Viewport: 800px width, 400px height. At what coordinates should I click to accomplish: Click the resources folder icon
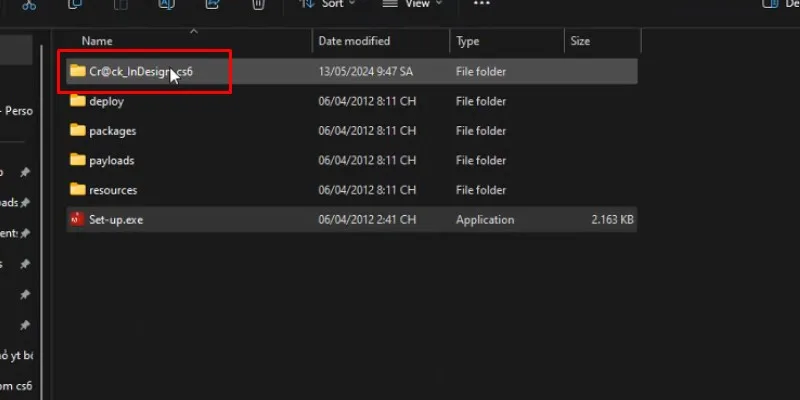pos(78,189)
